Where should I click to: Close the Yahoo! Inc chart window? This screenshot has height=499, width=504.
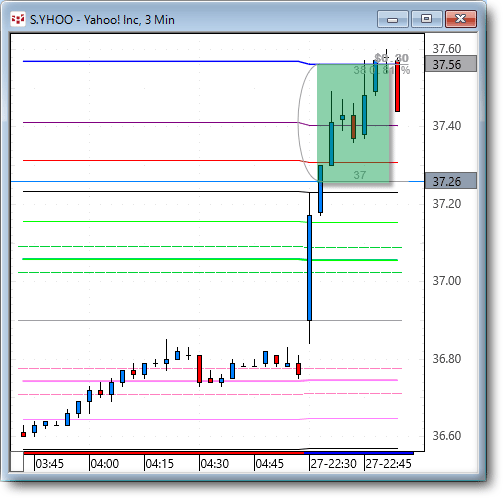pyautogui.click(x=461, y=19)
